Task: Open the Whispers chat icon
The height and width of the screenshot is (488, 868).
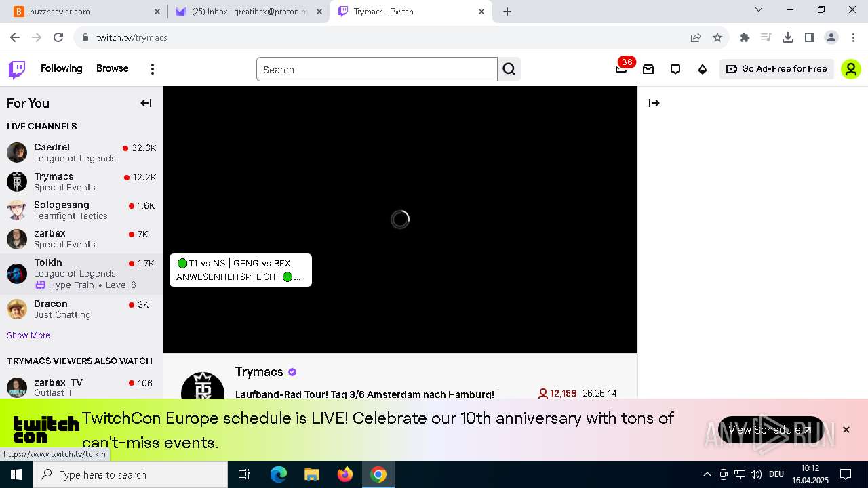Action: pyautogui.click(x=675, y=69)
